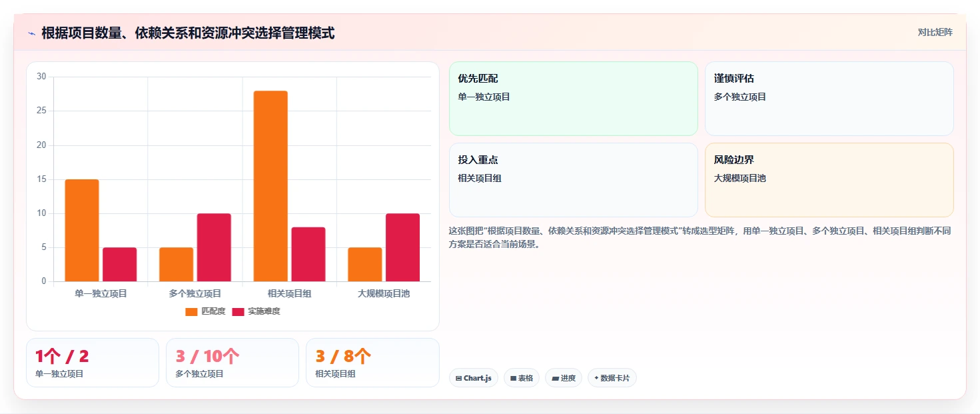
Task: Click the Chart.js tag chip
Action: click(474, 378)
